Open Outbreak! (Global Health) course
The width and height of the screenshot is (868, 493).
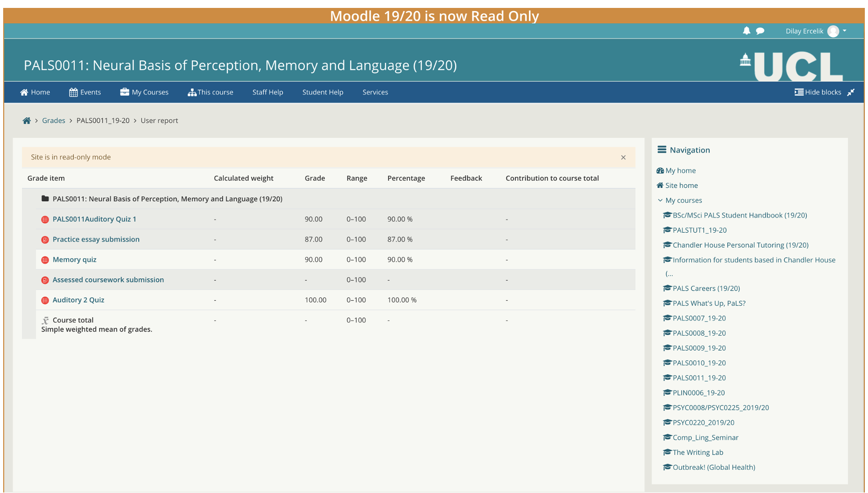pyautogui.click(x=714, y=467)
